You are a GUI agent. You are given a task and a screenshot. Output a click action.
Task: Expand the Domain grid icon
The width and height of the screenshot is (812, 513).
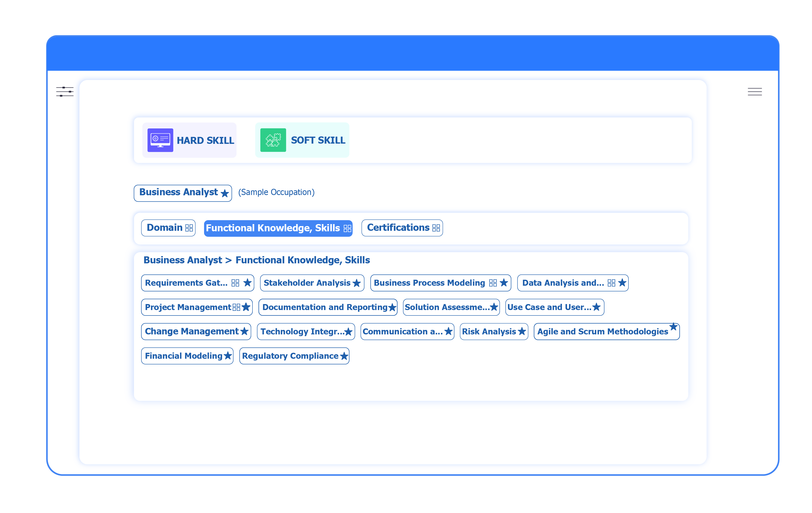tap(189, 228)
